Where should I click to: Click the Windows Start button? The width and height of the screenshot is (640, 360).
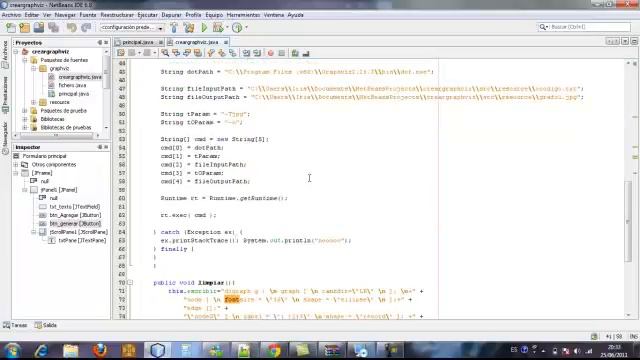(12, 350)
